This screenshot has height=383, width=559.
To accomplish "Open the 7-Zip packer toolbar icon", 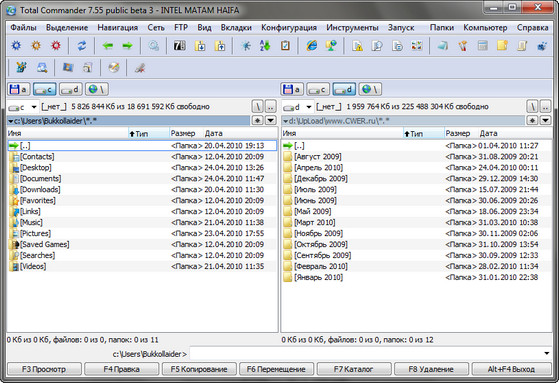I will (180, 46).
